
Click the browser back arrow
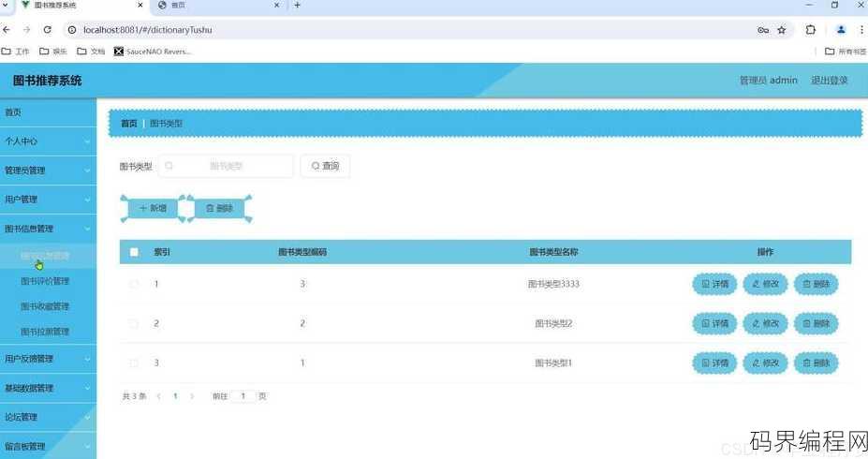[x=7, y=30]
